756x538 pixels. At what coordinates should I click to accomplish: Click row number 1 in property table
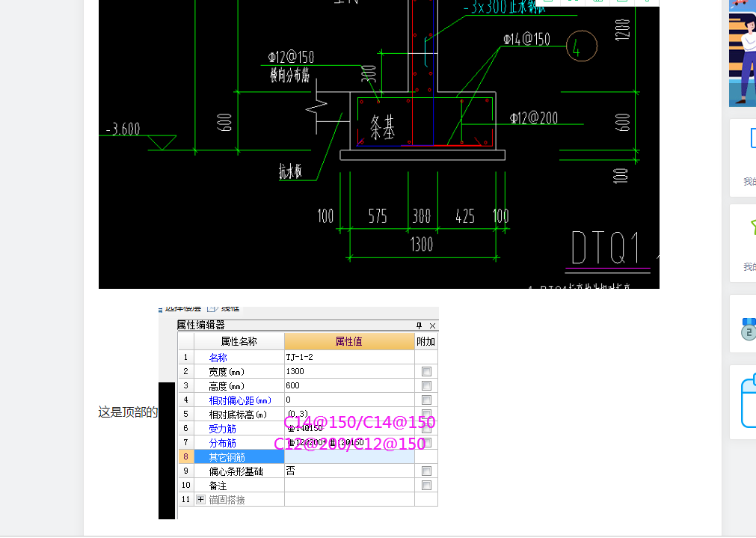click(x=185, y=357)
